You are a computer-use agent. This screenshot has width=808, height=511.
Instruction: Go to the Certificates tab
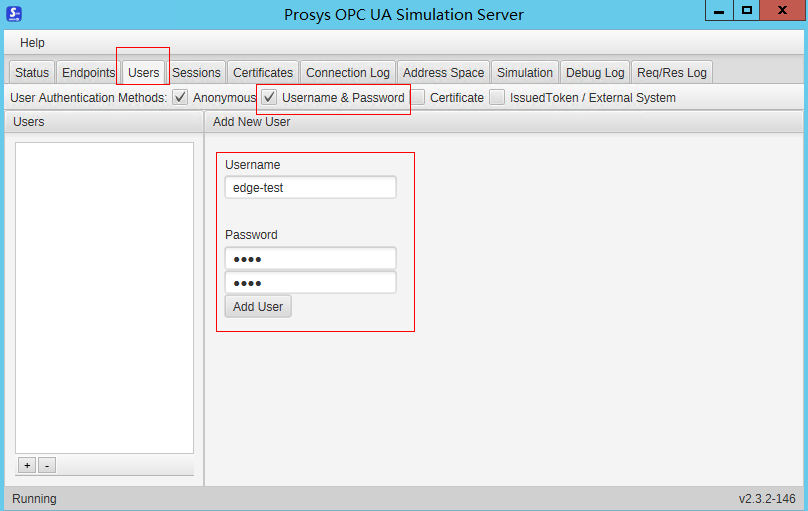[263, 73]
